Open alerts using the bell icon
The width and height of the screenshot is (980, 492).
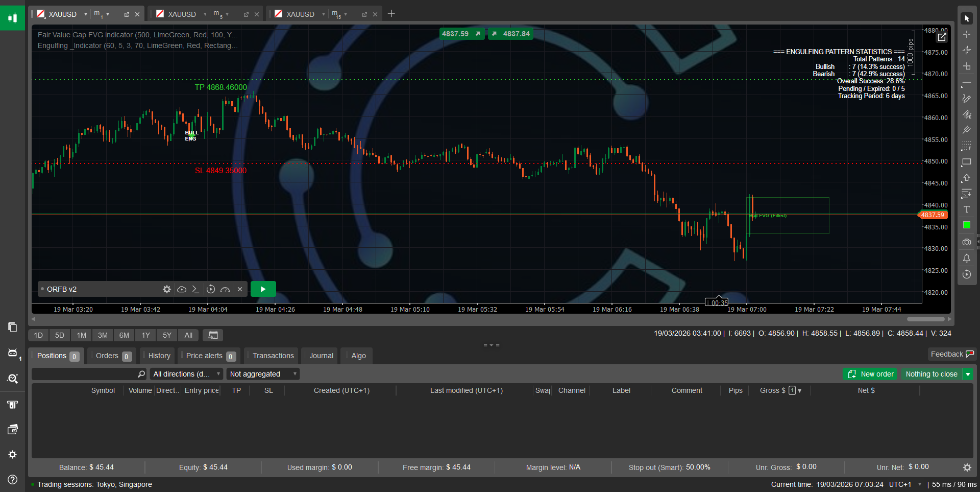point(966,258)
